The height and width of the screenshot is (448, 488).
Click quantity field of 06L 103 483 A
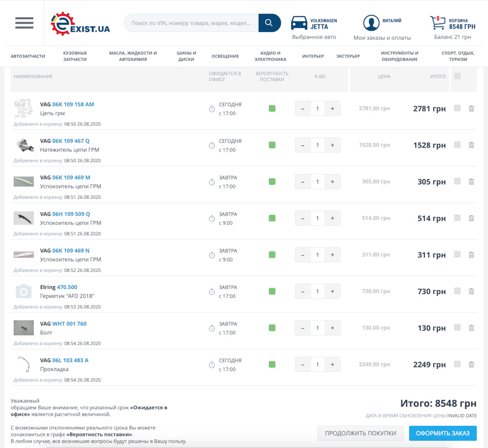317,365
